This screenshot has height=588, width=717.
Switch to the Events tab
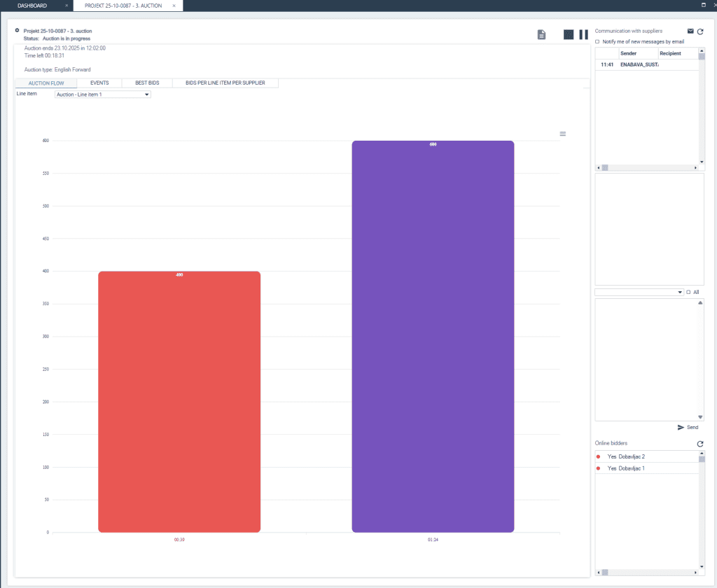tap(99, 83)
